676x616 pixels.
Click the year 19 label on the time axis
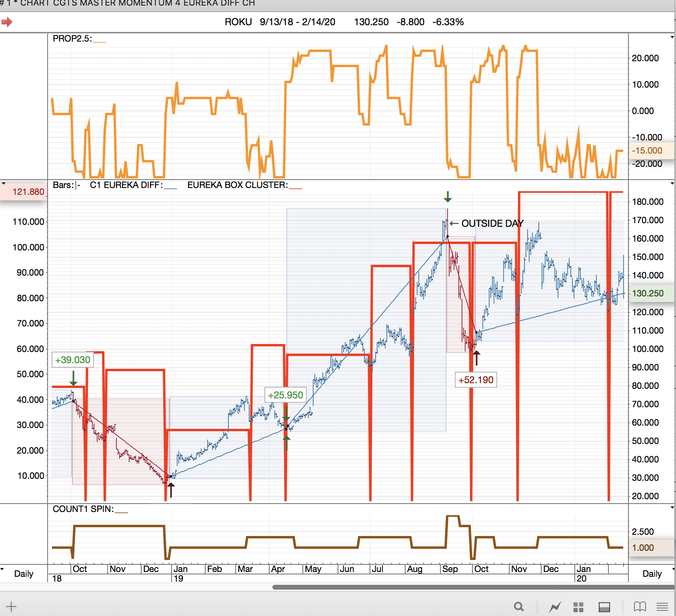pos(178,578)
